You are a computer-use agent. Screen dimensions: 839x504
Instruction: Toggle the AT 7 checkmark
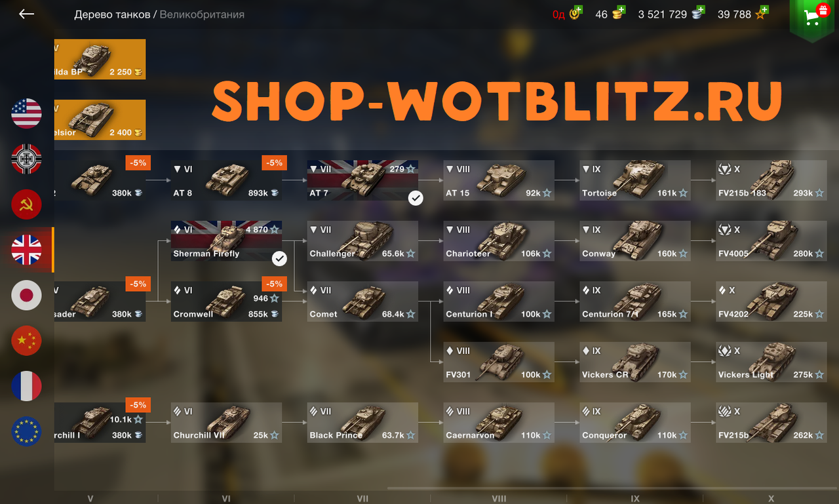coord(416,197)
